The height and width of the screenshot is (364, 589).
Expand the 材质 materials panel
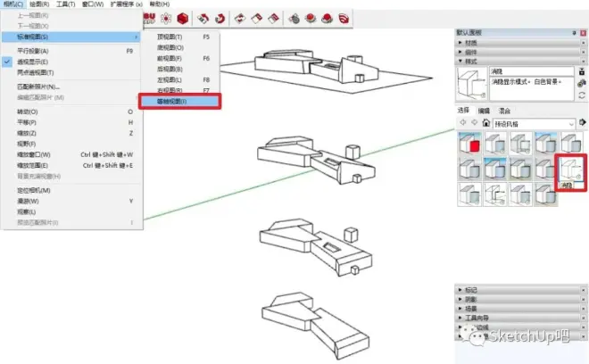(520, 43)
